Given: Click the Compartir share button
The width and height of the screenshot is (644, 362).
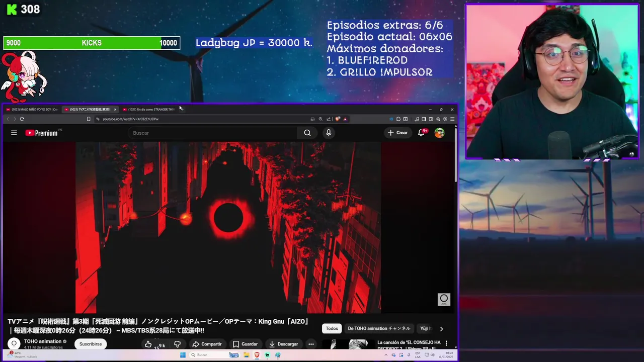Looking at the screenshot, I should coord(207,344).
